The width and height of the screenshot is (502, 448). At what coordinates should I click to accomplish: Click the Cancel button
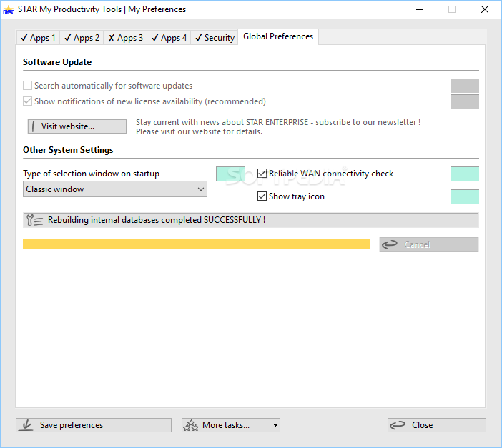(429, 244)
